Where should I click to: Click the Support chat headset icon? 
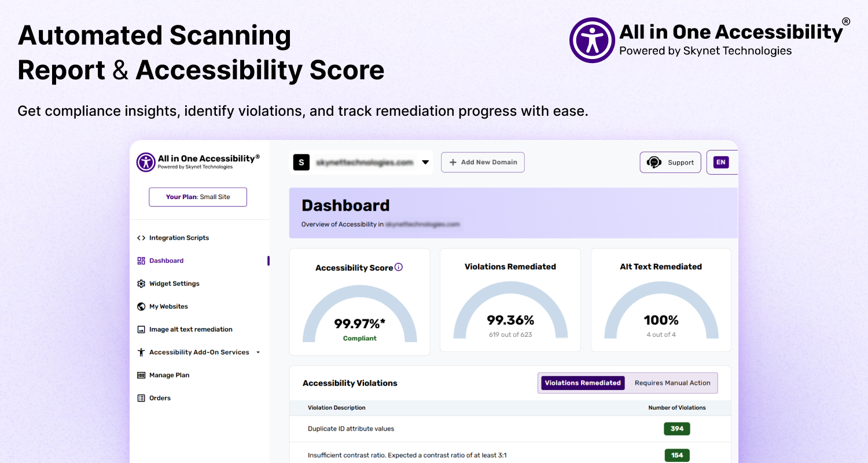(x=654, y=163)
